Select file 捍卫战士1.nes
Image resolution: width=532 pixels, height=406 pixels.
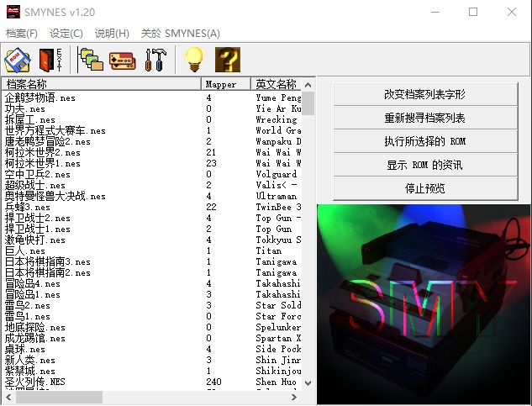[x=37, y=229]
